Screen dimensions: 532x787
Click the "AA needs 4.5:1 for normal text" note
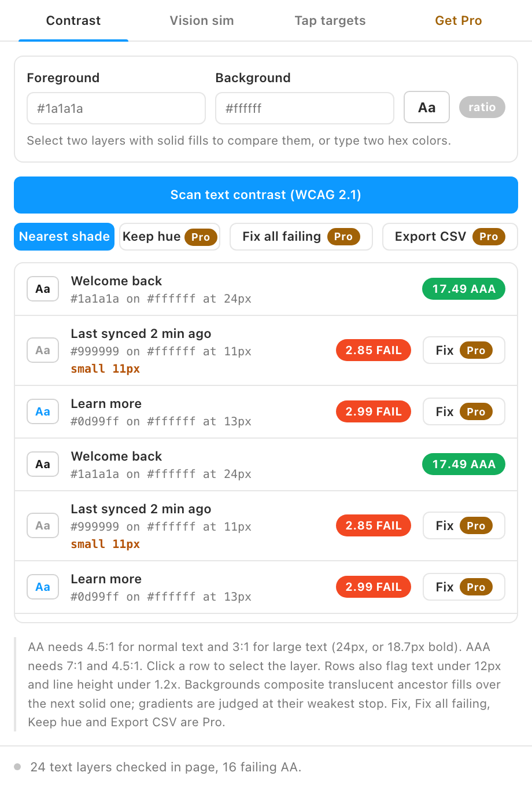pyautogui.click(x=265, y=685)
